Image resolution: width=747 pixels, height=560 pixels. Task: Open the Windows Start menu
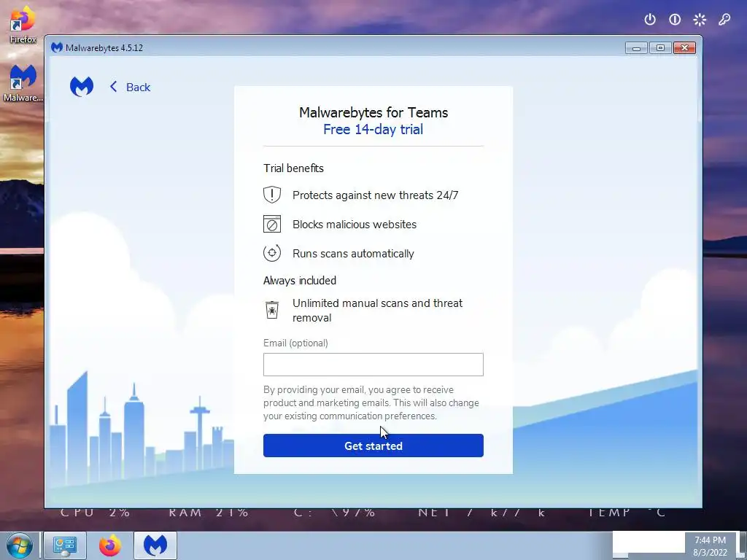[19, 545]
